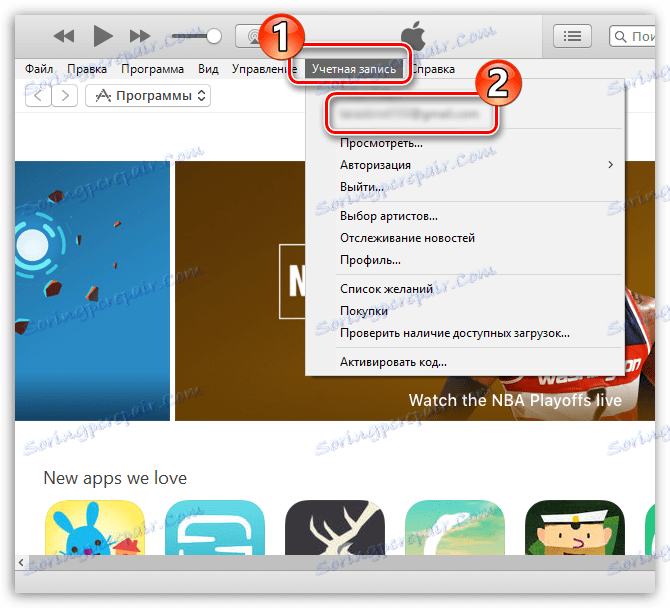
Task: Open the teal scanner app icon
Action: pyautogui.click(x=215, y=528)
